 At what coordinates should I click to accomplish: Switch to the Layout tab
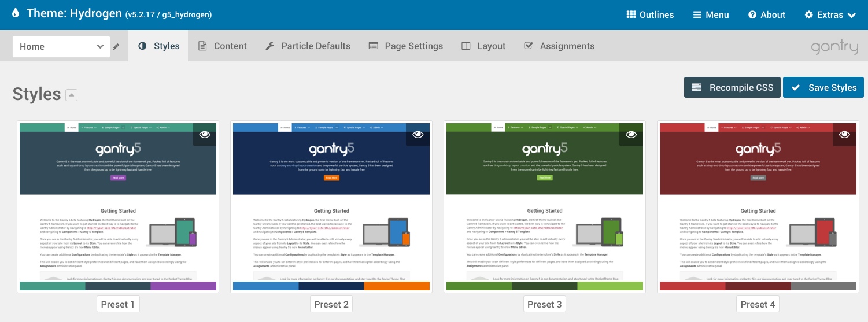pyautogui.click(x=483, y=46)
